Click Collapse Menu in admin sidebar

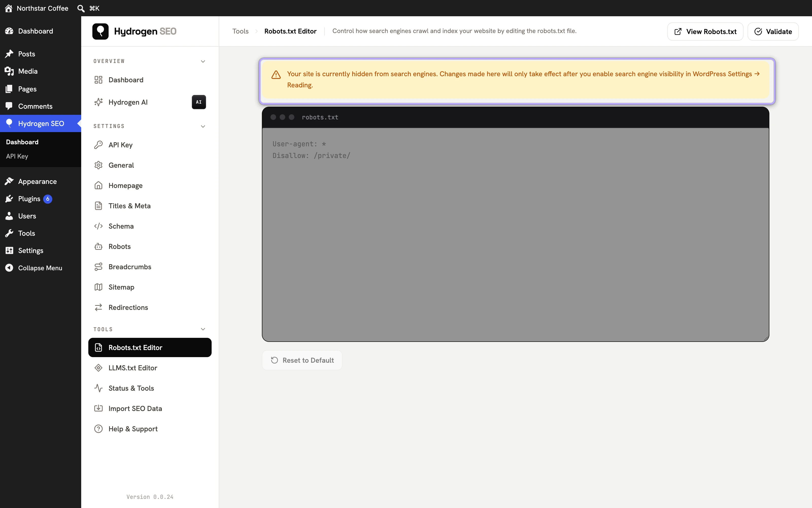click(41, 268)
